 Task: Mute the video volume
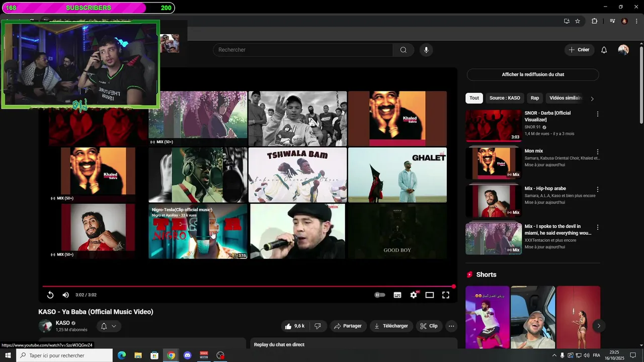(66, 295)
